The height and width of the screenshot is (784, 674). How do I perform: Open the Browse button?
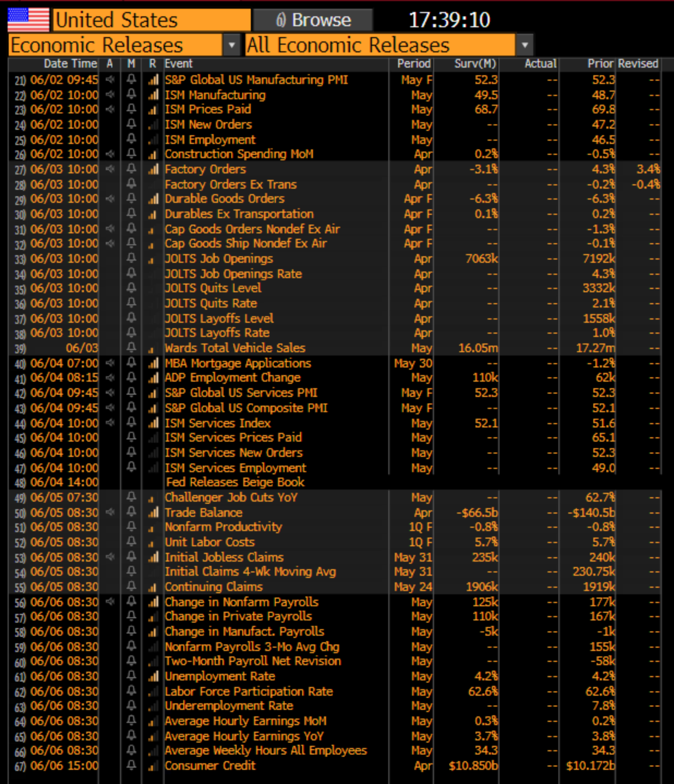point(313,20)
